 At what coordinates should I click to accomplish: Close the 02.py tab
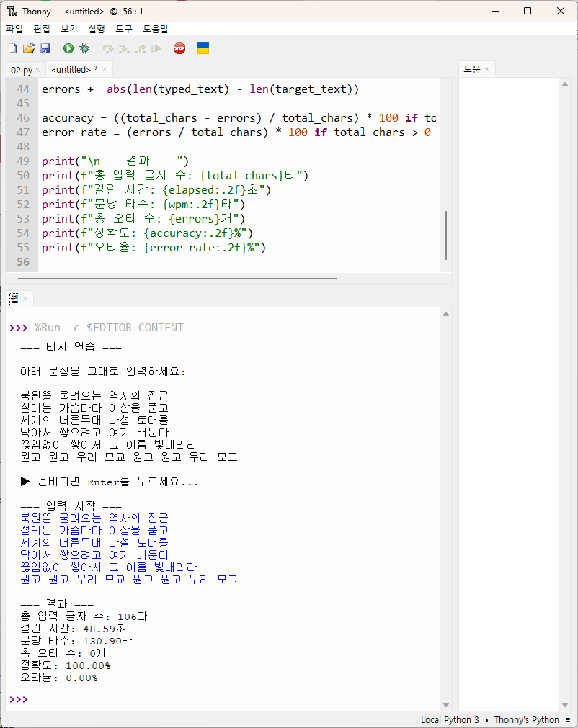coord(37,70)
